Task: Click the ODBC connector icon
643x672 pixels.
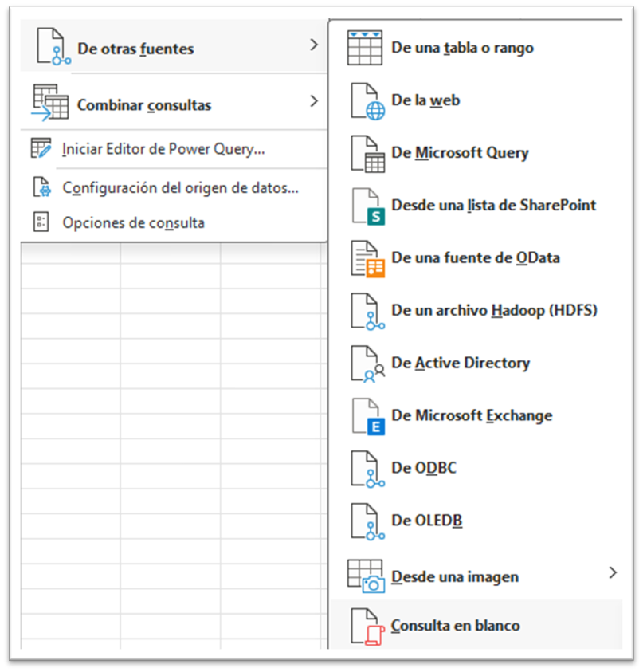Action: click(367, 469)
